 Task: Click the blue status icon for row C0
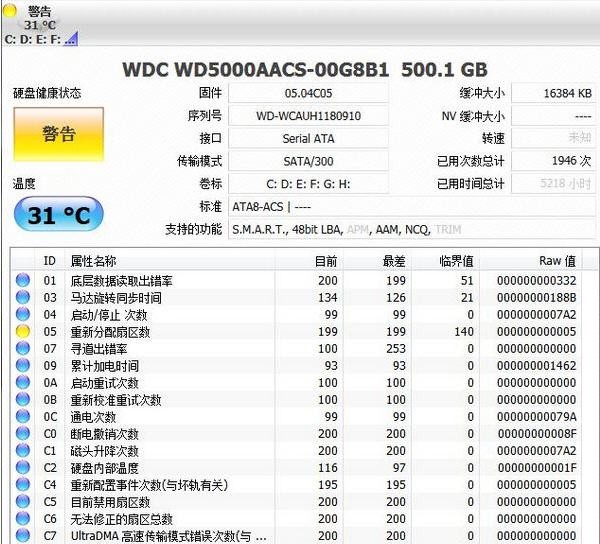pos(23,433)
